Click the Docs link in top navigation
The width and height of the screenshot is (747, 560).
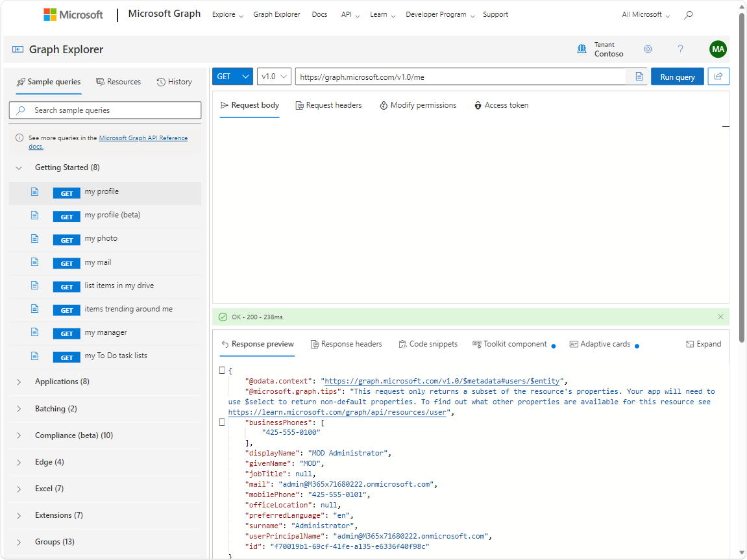pos(320,15)
